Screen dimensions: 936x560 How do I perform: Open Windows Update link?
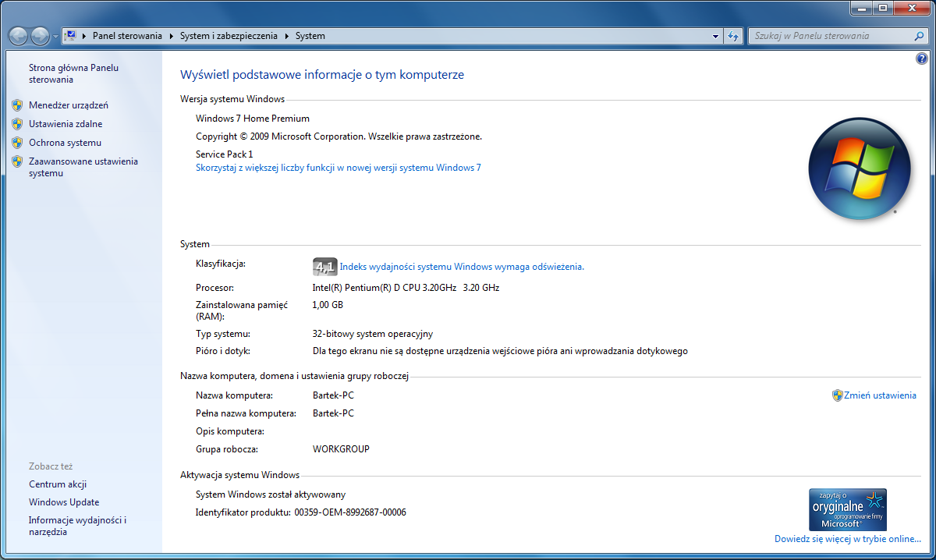(64, 502)
